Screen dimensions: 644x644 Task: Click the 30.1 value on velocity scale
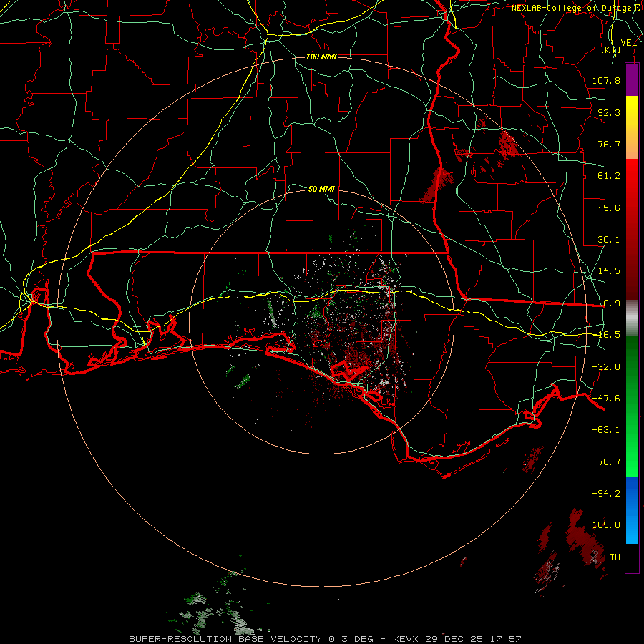(x=609, y=240)
